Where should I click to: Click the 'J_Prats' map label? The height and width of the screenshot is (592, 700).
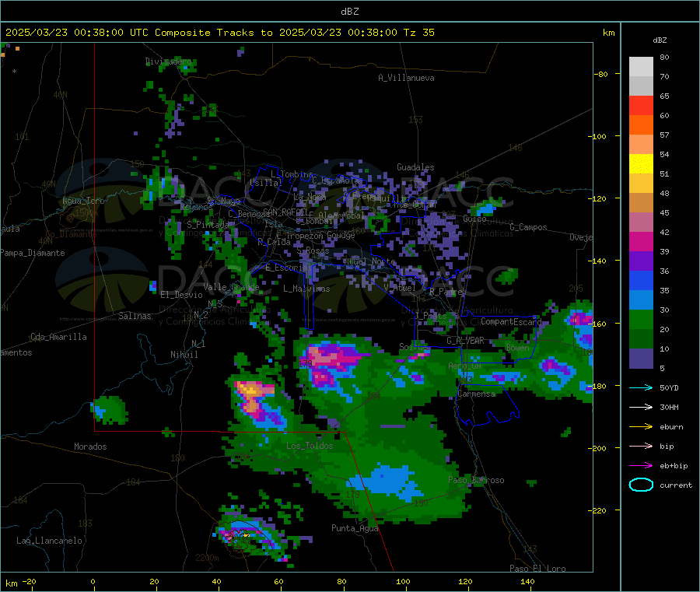(430, 316)
